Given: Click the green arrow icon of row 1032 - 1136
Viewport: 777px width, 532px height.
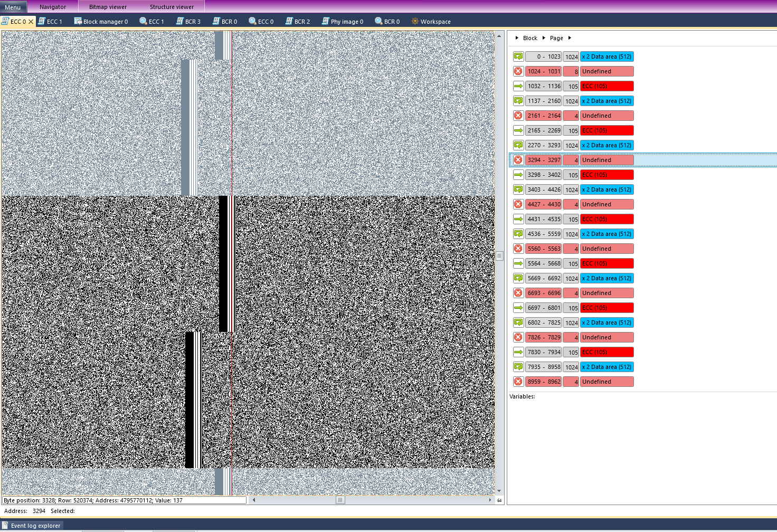Looking at the screenshot, I should pyautogui.click(x=518, y=86).
